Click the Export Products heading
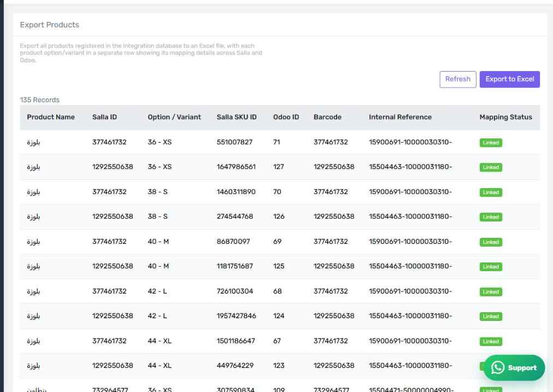The image size is (553, 392). coord(49,25)
